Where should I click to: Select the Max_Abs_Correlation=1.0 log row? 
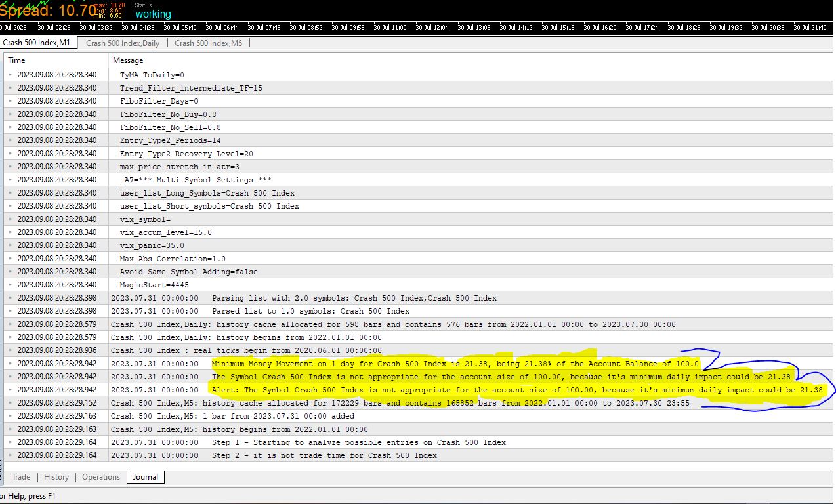point(419,259)
